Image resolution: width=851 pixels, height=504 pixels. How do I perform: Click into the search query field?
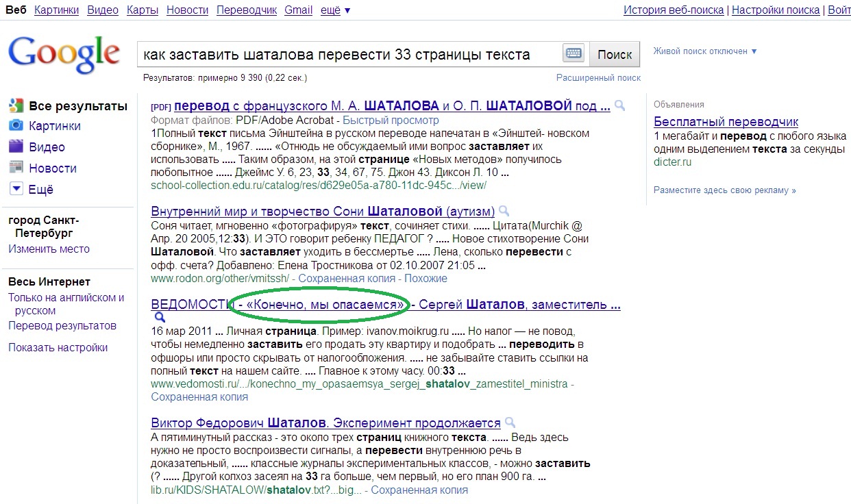click(x=349, y=54)
